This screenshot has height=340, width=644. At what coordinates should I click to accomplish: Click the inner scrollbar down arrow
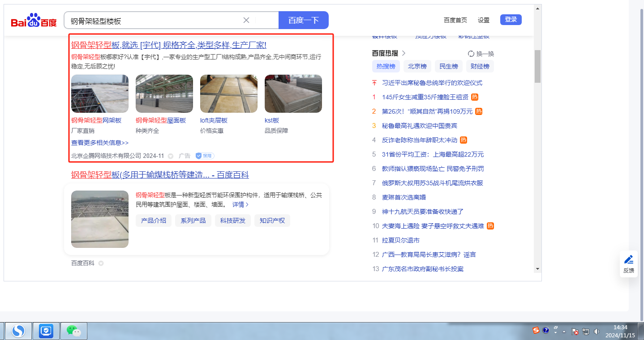point(537,269)
